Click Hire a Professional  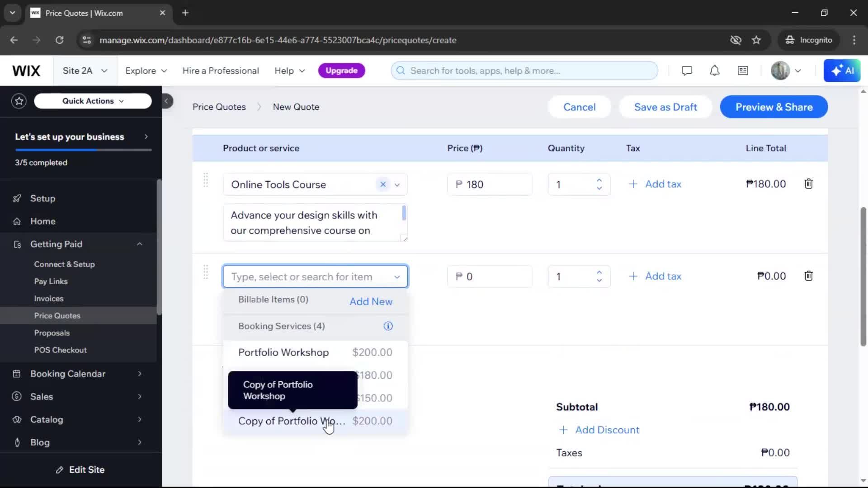(x=221, y=71)
